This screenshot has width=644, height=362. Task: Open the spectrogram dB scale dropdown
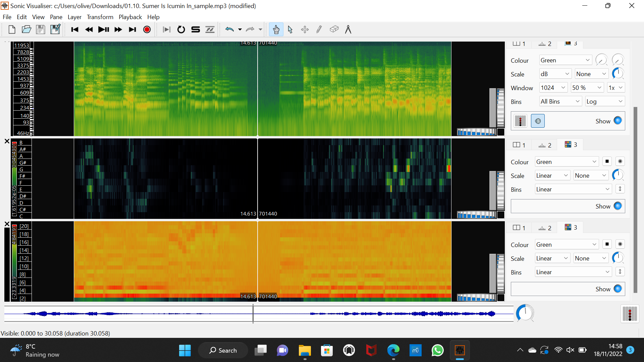click(555, 74)
